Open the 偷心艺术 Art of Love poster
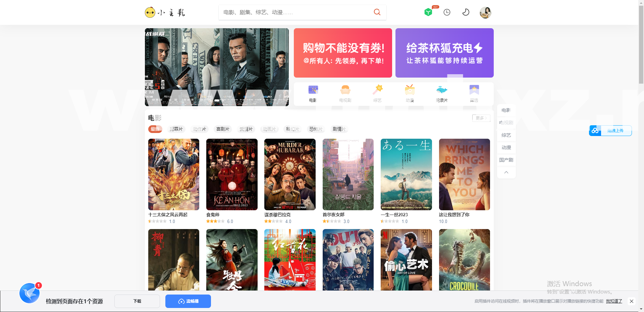Viewport: 644px width, 312px height. 406,260
